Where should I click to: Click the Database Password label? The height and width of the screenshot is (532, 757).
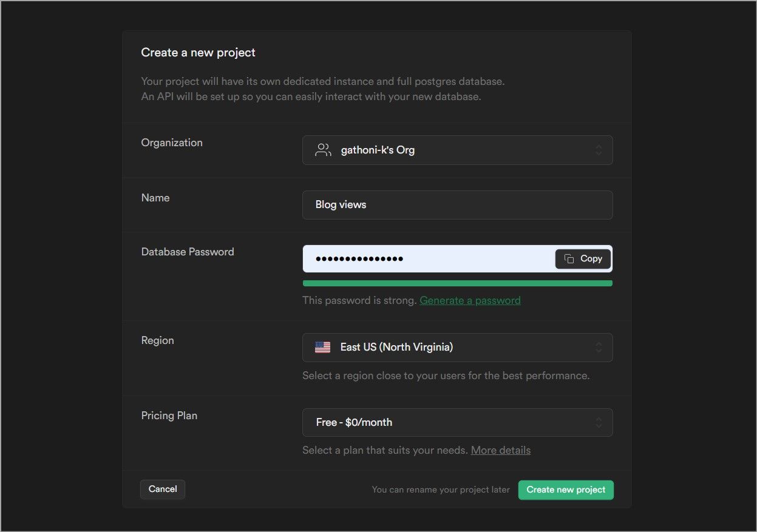coord(187,252)
